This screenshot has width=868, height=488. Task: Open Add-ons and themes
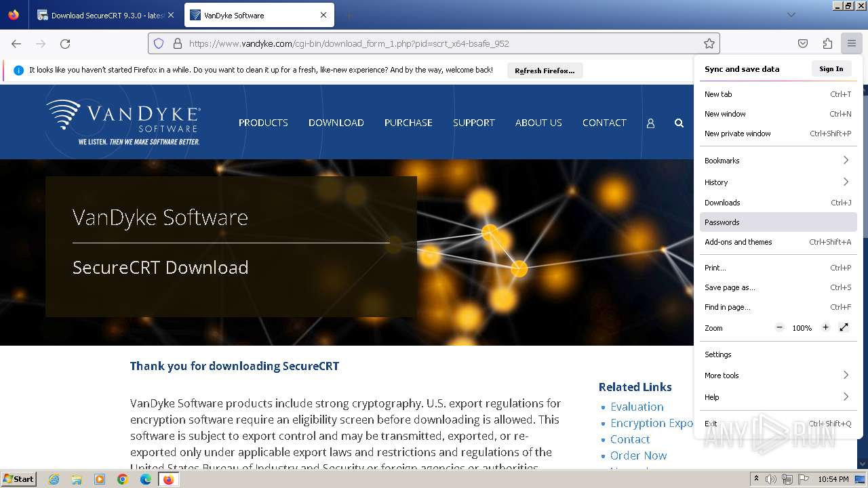(778, 242)
